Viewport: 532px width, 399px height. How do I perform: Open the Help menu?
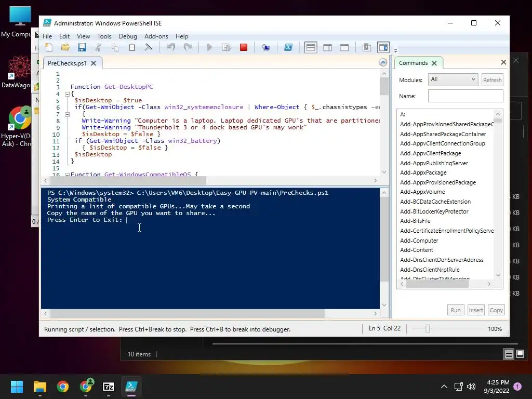(x=181, y=36)
